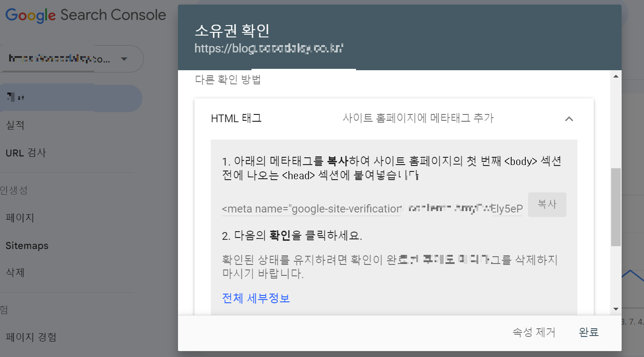Click the scroll up arrow in dialog
Screen dimensions: 644x357
616,76
